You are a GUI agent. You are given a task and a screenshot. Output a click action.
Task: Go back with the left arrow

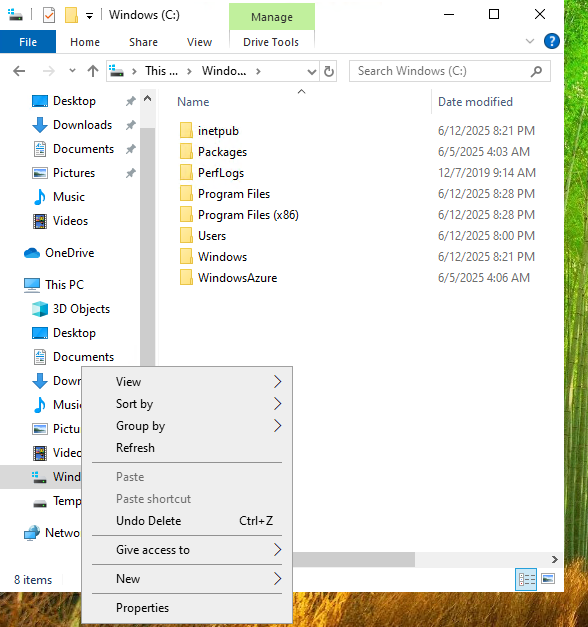coord(19,72)
